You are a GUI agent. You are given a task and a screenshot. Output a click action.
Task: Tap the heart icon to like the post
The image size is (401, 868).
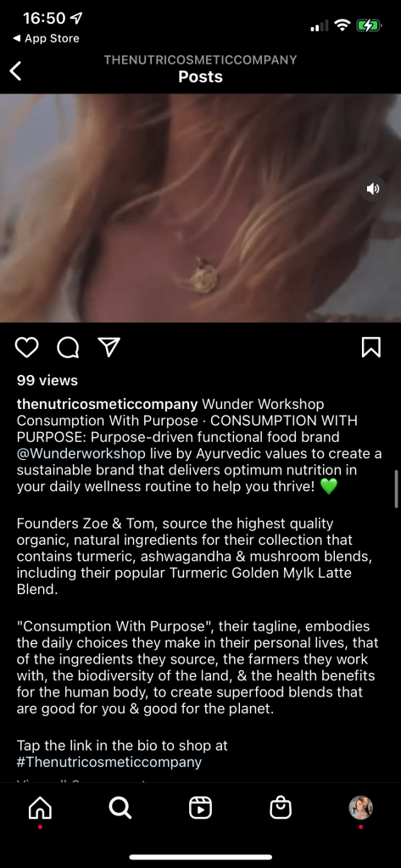pyautogui.click(x=26, y=348)
